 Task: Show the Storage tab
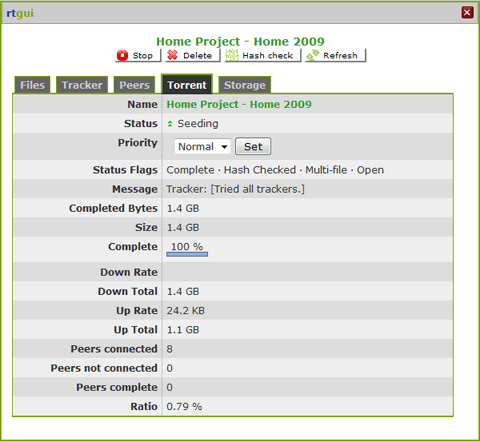tap(245, 85)
